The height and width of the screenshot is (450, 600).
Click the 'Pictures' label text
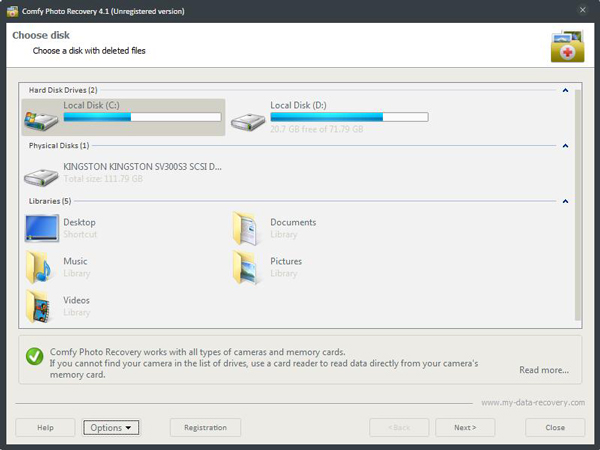(286, 261)
